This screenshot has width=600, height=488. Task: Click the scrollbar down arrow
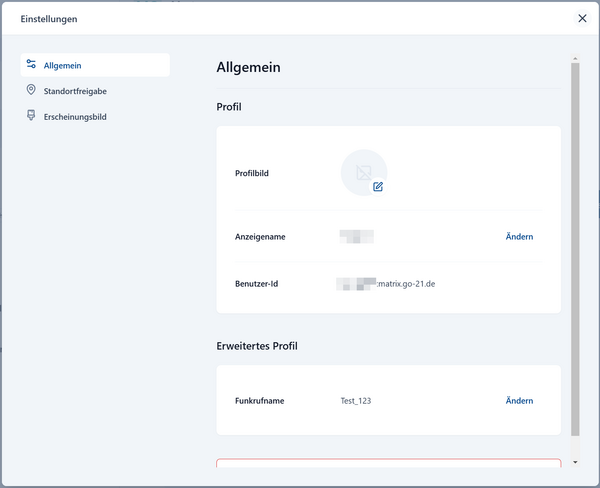point(574,462)
